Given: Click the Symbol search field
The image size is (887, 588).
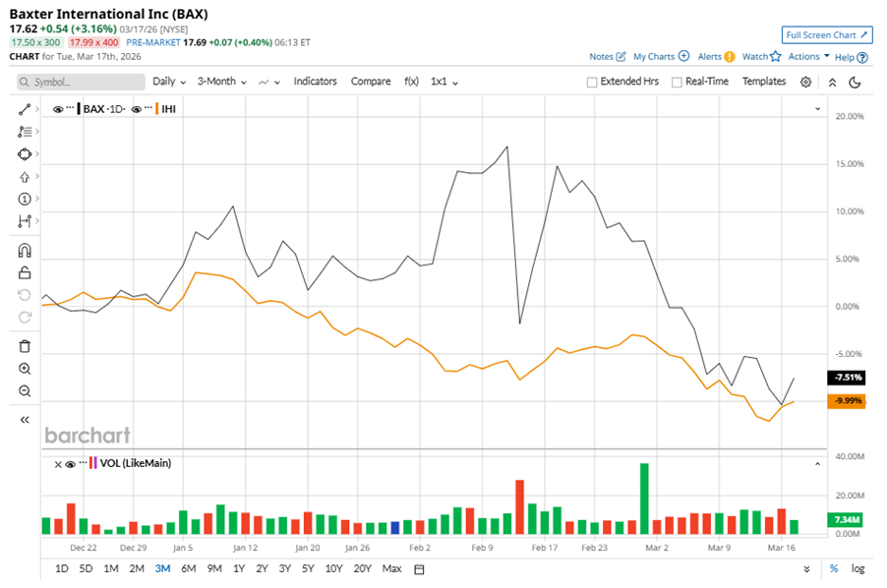Looking at the screenshot, I should pyautogui.click(x=77, y=83).
